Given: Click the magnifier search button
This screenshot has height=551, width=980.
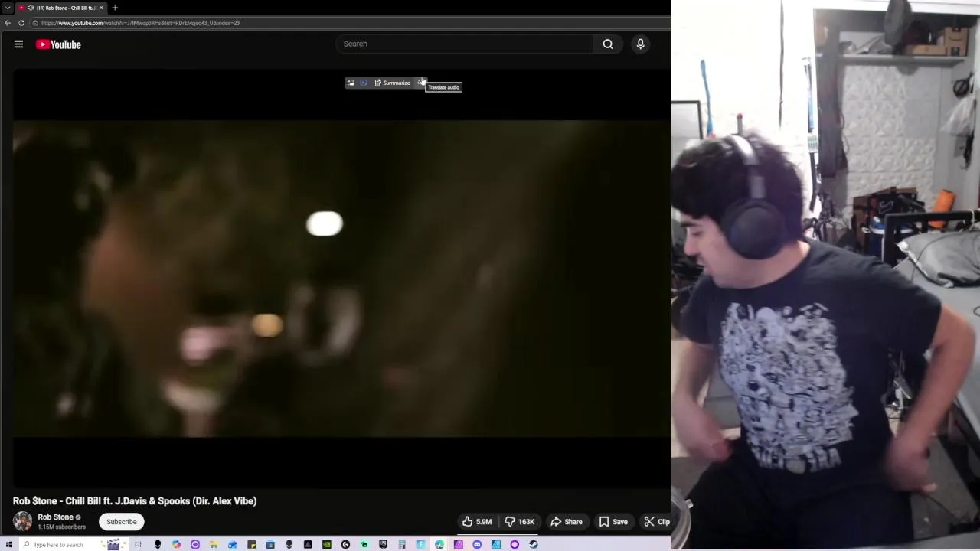Looking at the screenshot, I should tap(608, 44).
